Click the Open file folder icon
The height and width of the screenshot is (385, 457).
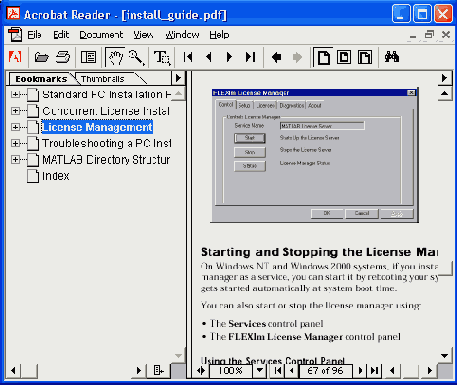(x=42, y=57)
